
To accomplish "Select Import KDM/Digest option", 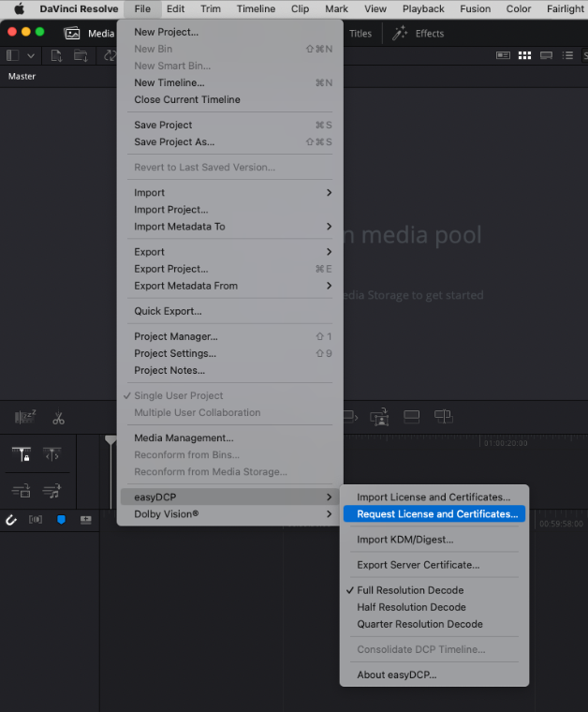I will [434, 540].
